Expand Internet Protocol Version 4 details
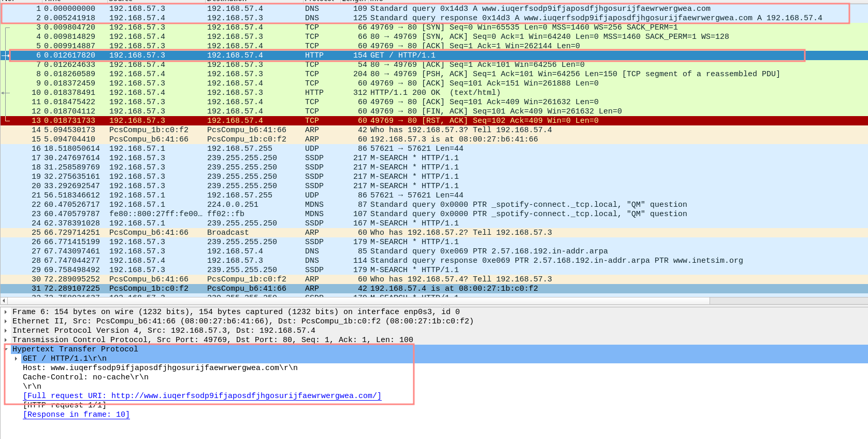Viewport: 868px width, 439px height. pyautogui.click(x=6, y=331)
